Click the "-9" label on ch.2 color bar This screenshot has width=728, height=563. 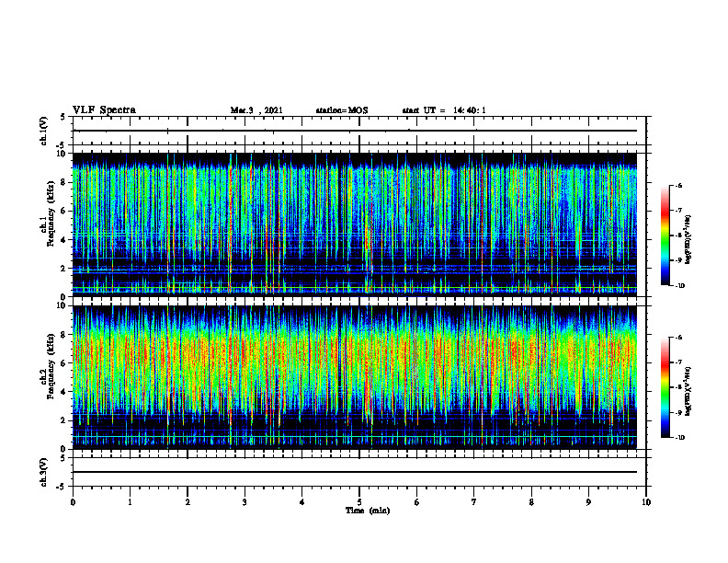[x=678, y=412]
